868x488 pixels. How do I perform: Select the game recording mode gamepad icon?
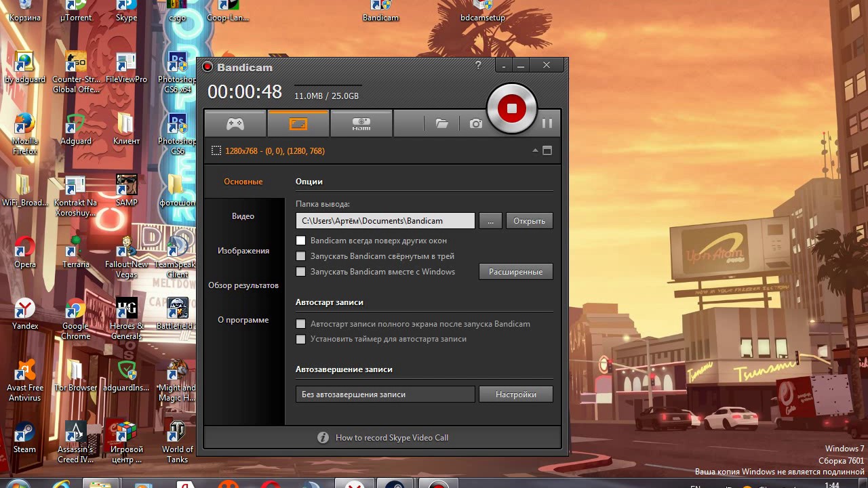coord(235,124)
